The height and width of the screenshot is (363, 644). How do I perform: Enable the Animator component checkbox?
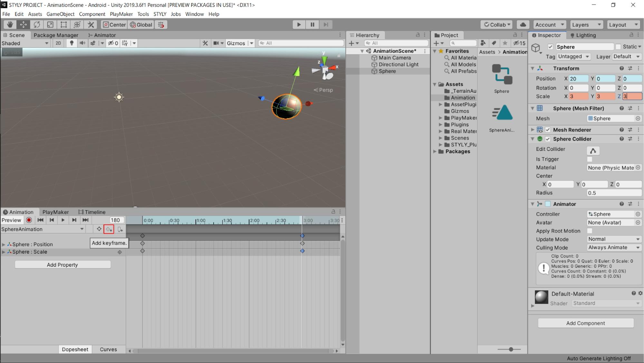click(x=548, y=204)
